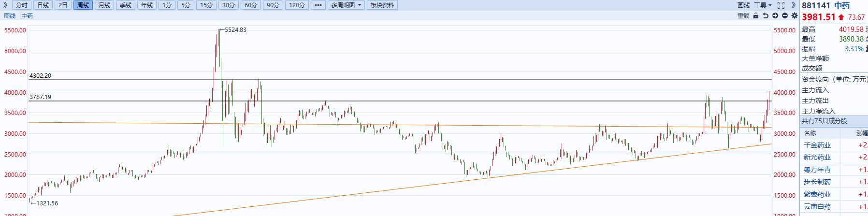Open the more periods ellipsis button
The width and height of the screenshot is (868, 216).
318,5
